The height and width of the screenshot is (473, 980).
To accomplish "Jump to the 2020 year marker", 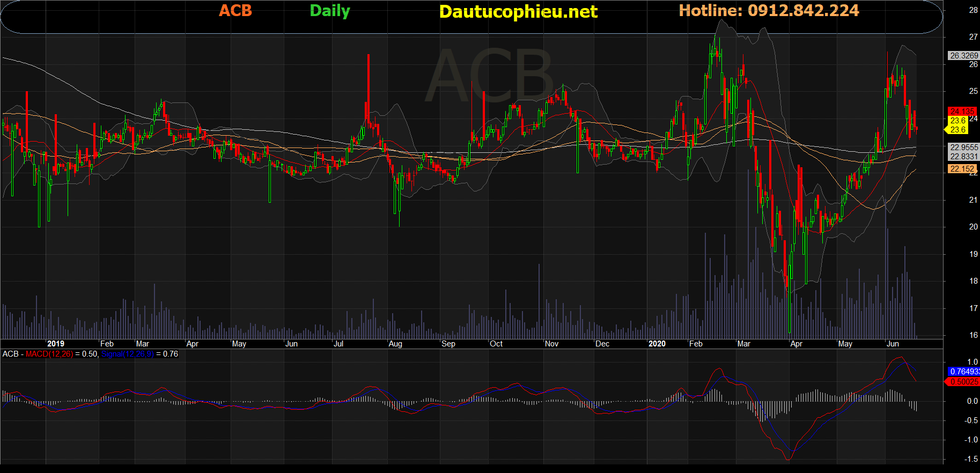I will coord(657,344).
